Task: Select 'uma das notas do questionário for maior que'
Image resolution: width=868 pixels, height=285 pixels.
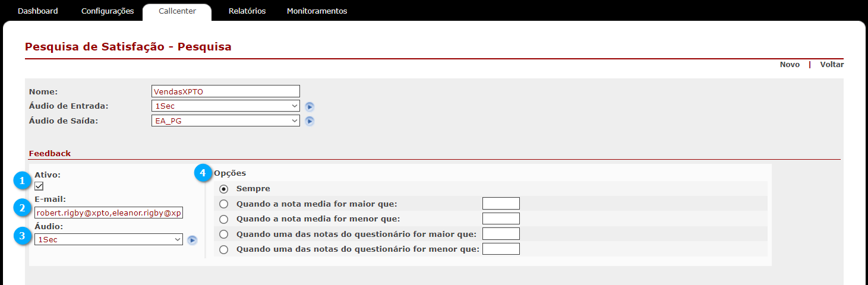Action: click(x=224, y=235)
